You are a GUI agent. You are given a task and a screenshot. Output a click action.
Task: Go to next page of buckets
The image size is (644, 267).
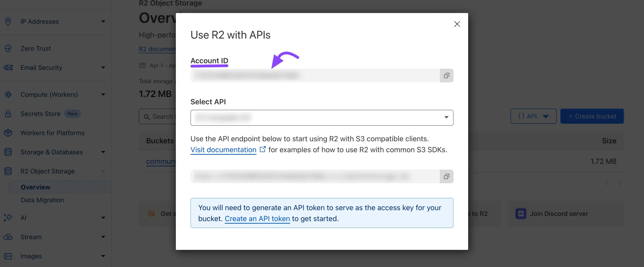tap(620, 183)
